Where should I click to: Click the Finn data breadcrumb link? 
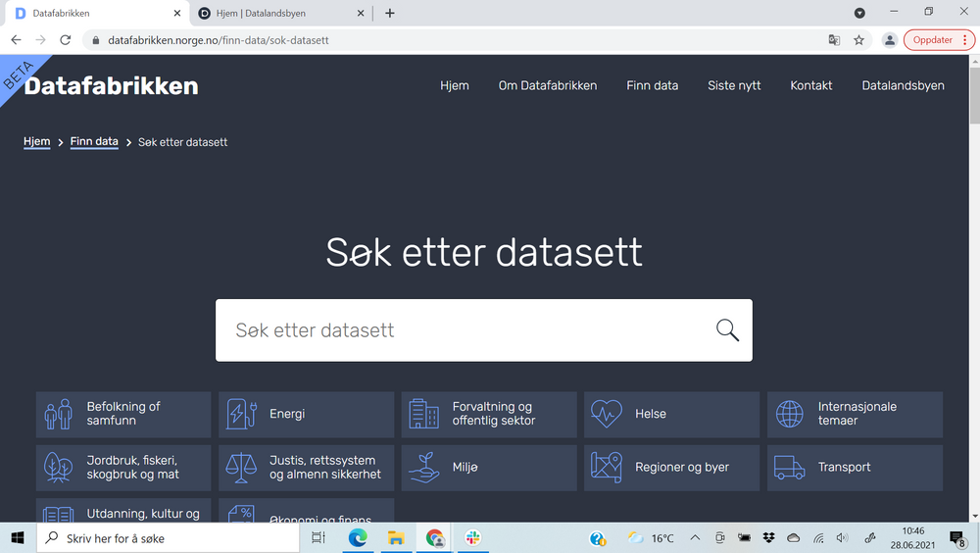[94, 142]
